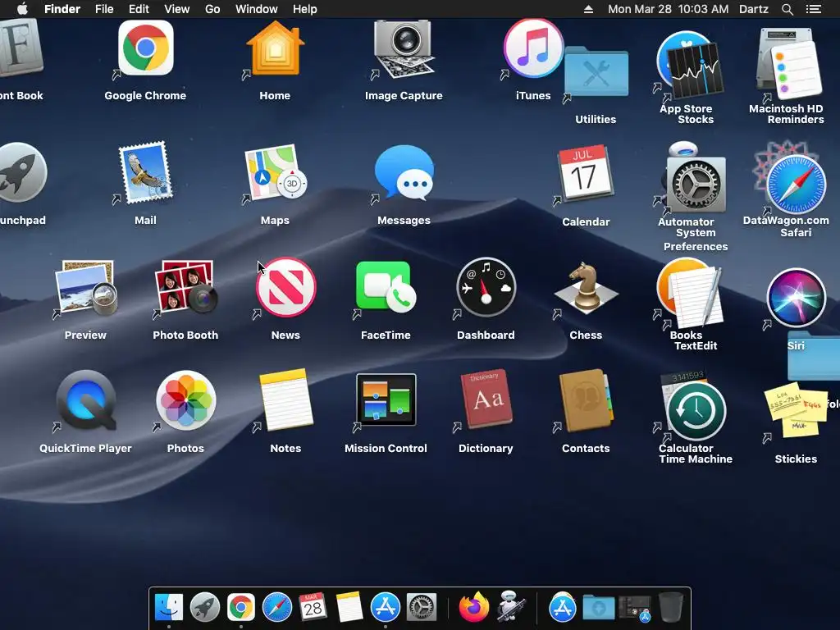Image resolution: width=840 pixels, height=630 pixels.
Task: Open the Finder menu in menu bar
Action: (x=62, y=9)
